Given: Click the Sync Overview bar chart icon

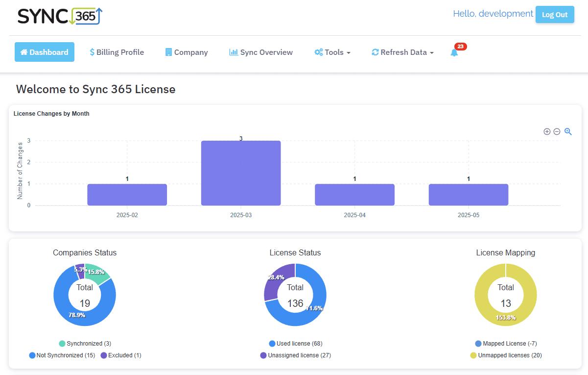Looking at the screenshot, I should [x=234, y=52].
